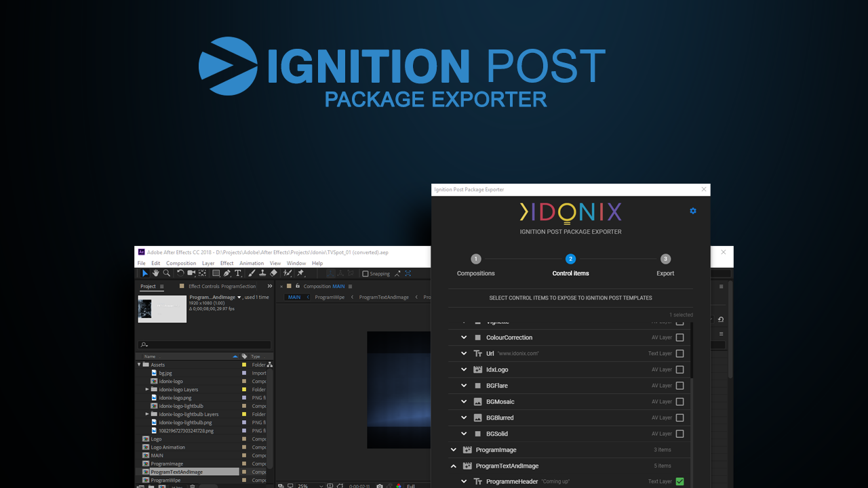Expand the ProgramImage composition group

pos(454,449)
